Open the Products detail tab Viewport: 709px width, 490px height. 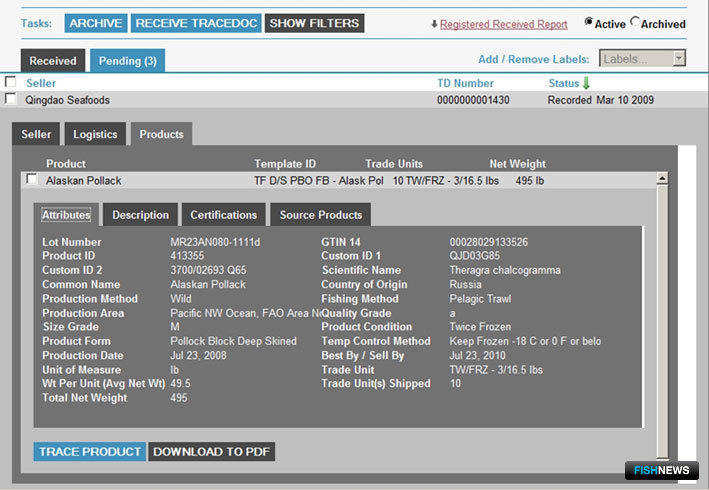point(161,134)
